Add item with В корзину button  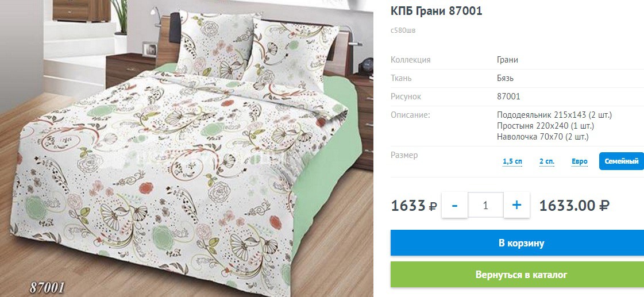click(517, 243)
